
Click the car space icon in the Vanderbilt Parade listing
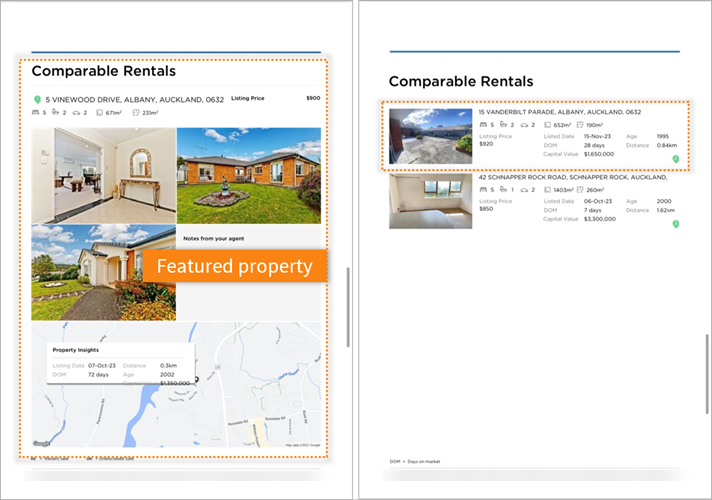pos(524,125)
